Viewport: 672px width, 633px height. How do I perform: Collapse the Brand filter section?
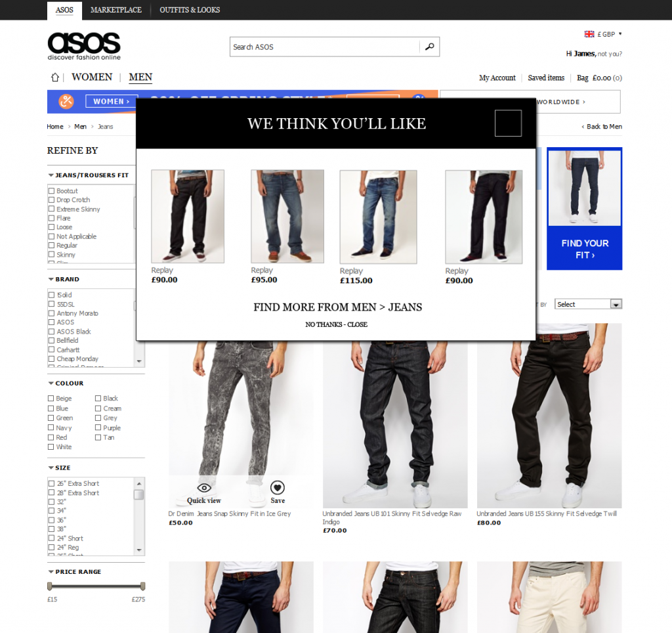pyautogui.click(x=64, y=279)
